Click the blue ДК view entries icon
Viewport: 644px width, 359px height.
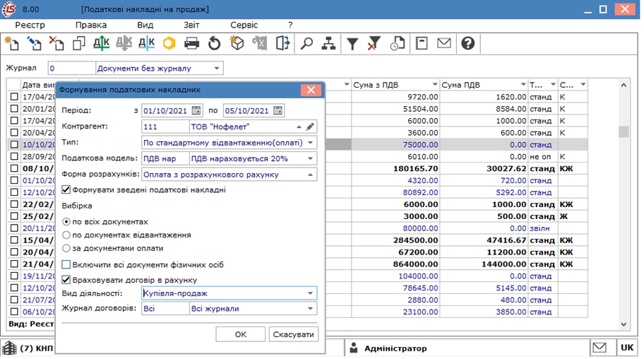(x=147, y=43)
